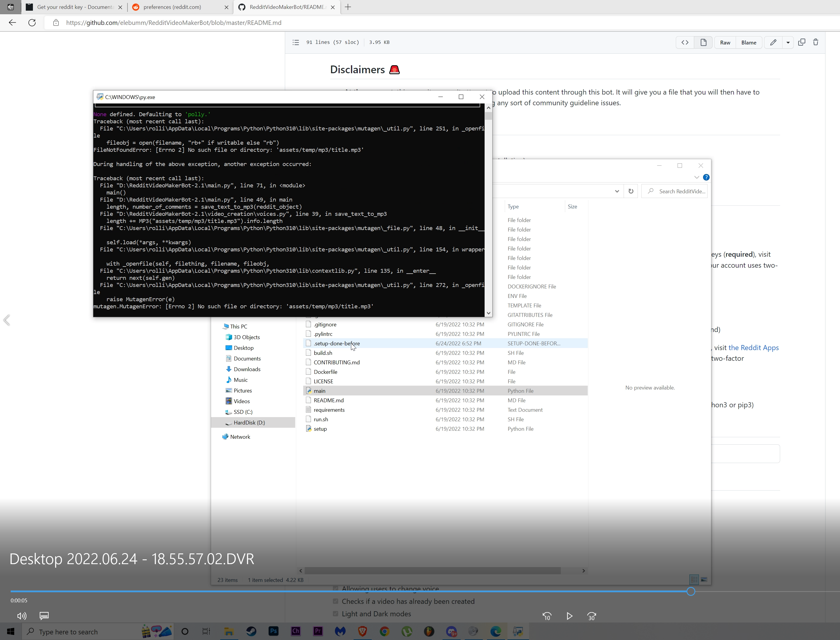Click the Raw button on GitHub

[x=725, y=42]
